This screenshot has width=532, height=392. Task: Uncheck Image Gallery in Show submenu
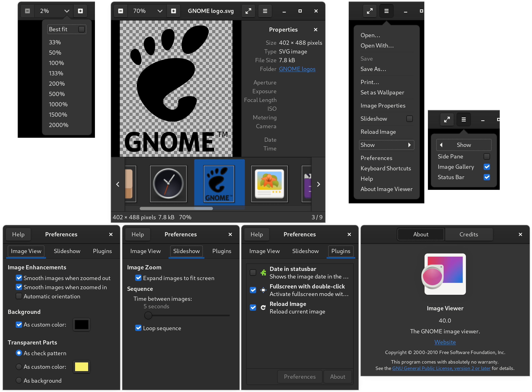(487, 167)
